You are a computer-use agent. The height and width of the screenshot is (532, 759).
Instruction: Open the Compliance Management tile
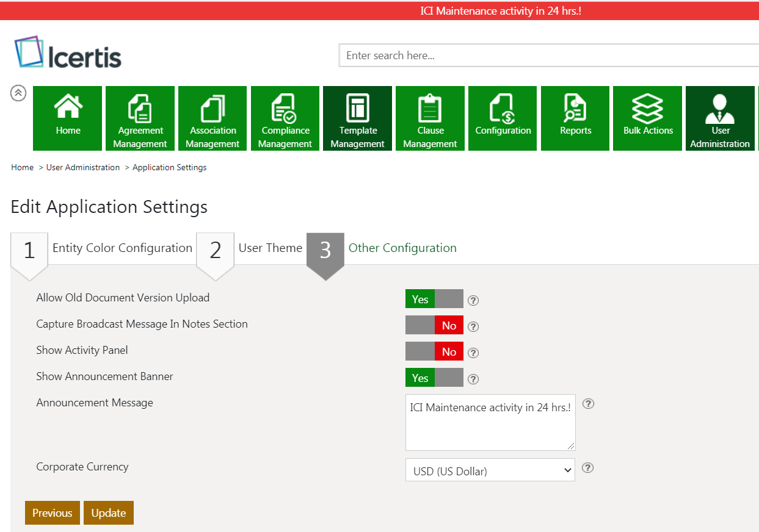point(285,118)
